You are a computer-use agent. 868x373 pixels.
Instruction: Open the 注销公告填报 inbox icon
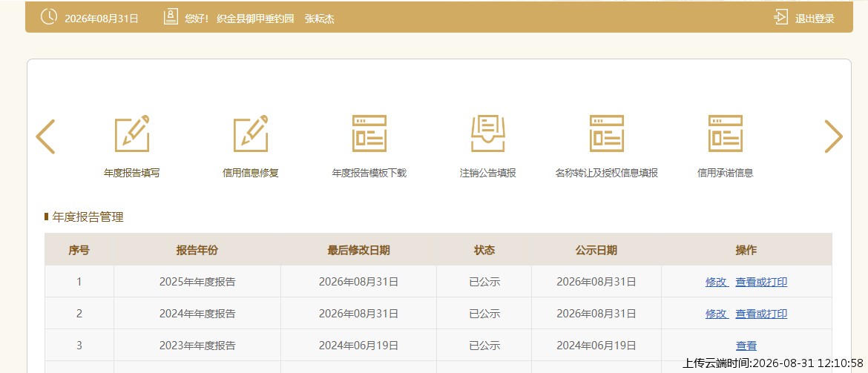pos(487,133)
